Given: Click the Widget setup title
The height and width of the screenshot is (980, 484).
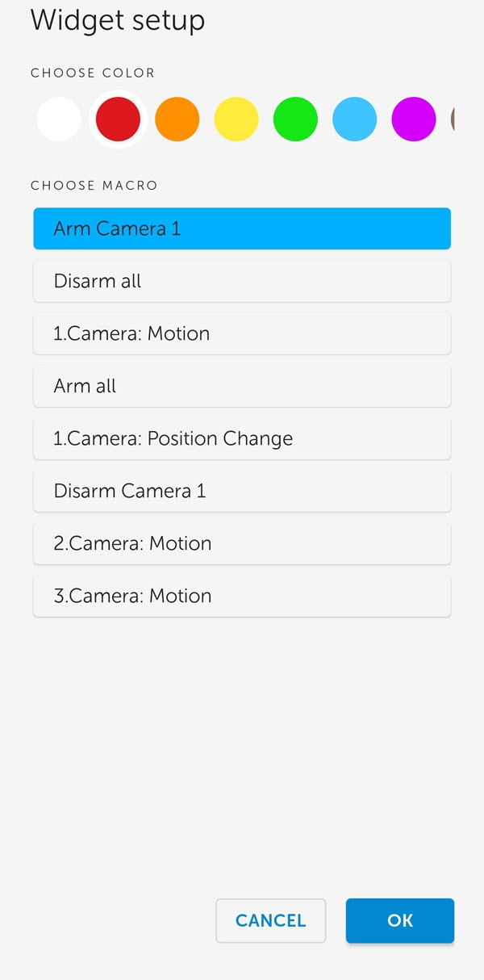Looking at the screenshot, I should coord(118,20).
